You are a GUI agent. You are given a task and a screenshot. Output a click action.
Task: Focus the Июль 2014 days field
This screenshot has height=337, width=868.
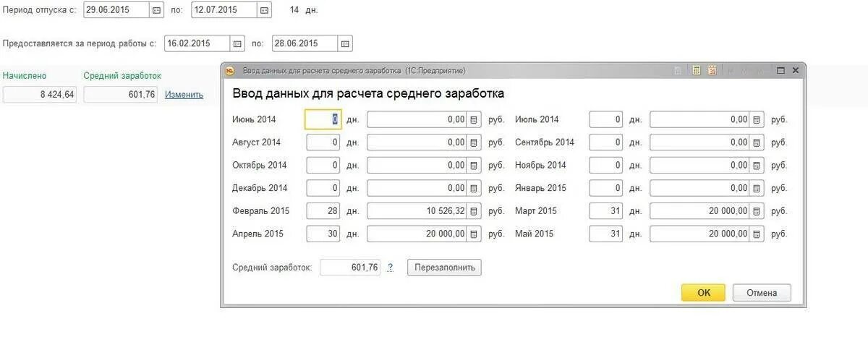coord(606,119)
